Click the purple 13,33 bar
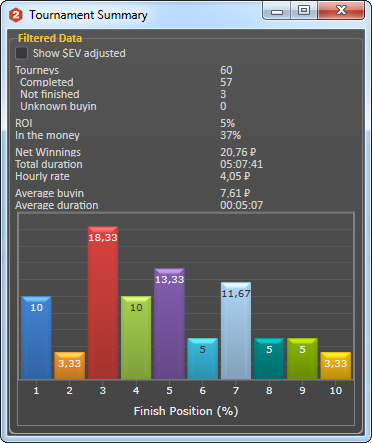The width and height of the screenshot is (372, 443). pyautogui.click(x=169, y=323)
